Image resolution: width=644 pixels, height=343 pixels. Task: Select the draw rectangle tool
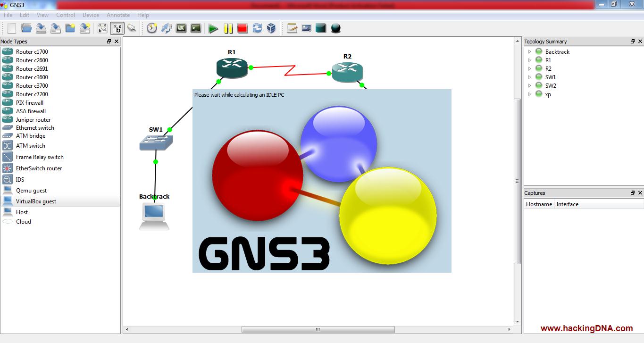tap(321, 28)
